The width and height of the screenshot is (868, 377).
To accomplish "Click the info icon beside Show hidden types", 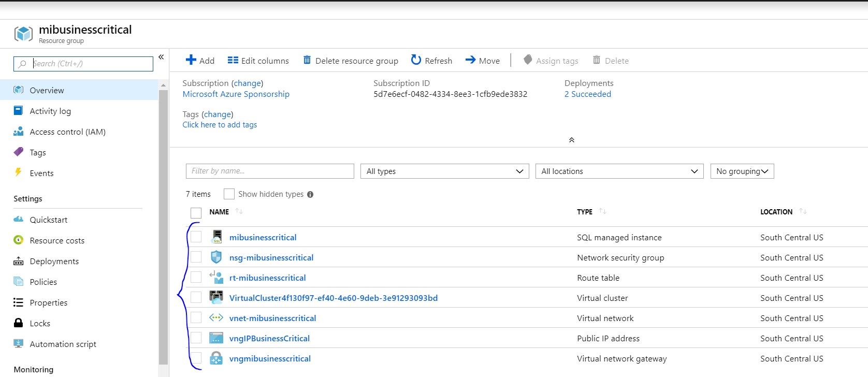I will click(x=310, y=195).
